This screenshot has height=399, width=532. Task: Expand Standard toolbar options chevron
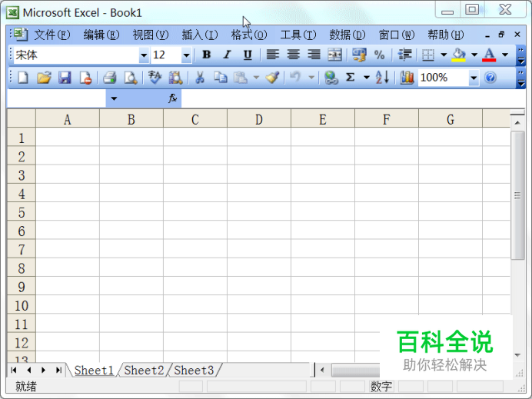tap(520, 78)
